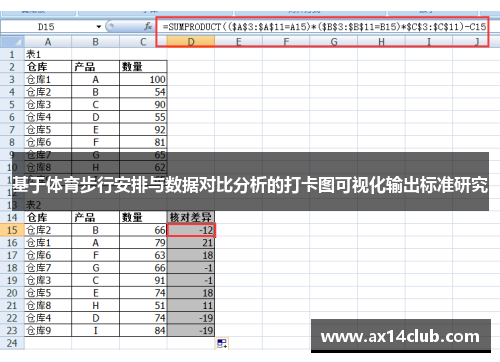This screenshot has width=500, height=362.
Task: Select row 15 header
Action: (12, 230)
